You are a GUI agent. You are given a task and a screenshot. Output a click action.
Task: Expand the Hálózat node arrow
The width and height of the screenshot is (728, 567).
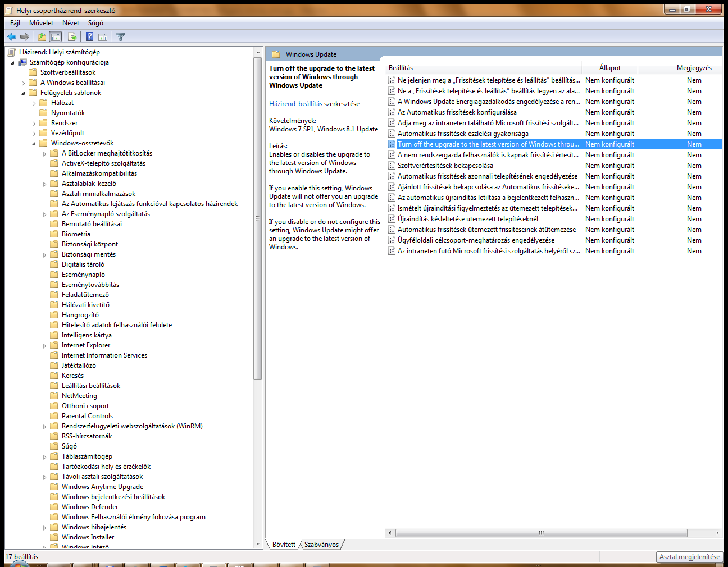(34, 103)
